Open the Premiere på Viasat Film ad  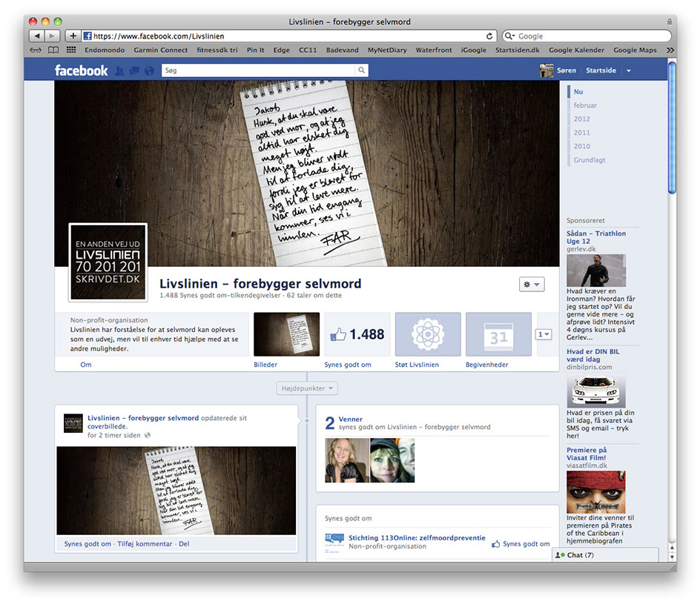coord(587,454)
